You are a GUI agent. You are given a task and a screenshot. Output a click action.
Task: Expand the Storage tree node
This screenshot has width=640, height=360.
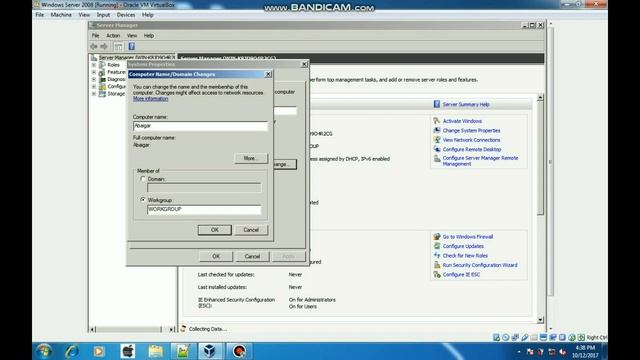[94, 94]
